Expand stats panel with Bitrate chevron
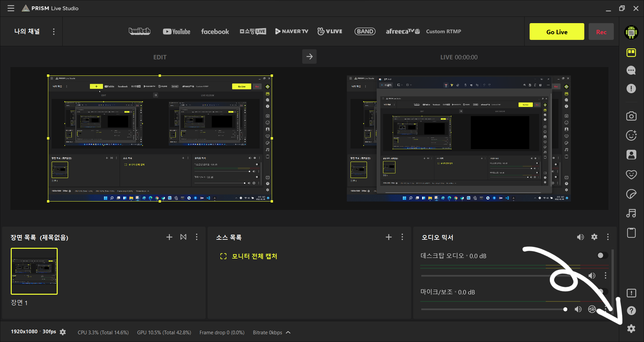Image resolution: width=644 pixels, height=342 pixels. (x=288, y=333)
